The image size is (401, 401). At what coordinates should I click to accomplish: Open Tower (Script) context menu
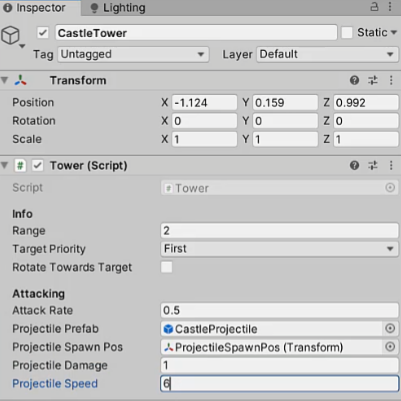(x=391, y=165)
